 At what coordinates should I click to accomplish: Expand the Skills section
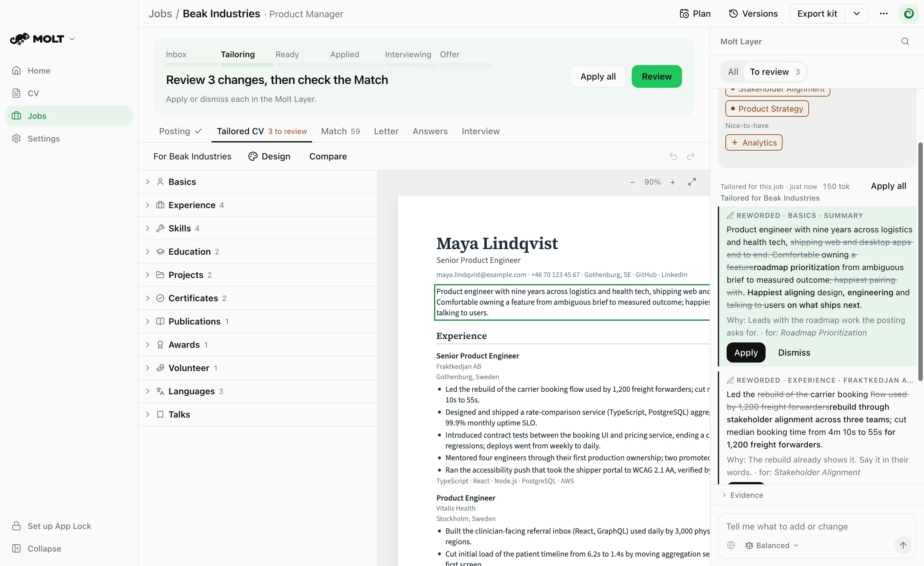click(x=258, y=228)
